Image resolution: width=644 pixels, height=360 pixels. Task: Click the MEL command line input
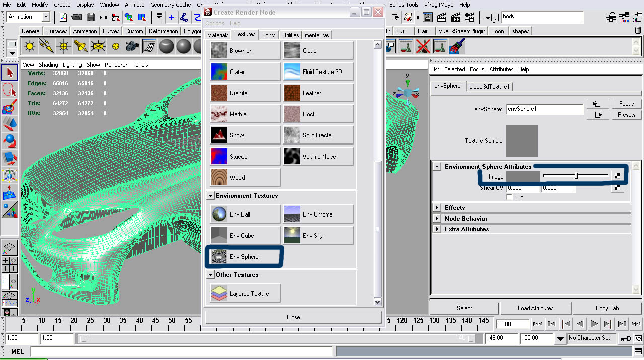click(182, 351)
